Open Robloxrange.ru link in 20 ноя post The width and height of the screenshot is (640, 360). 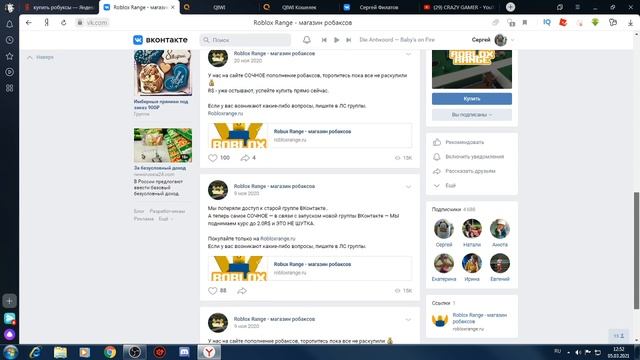225,113
